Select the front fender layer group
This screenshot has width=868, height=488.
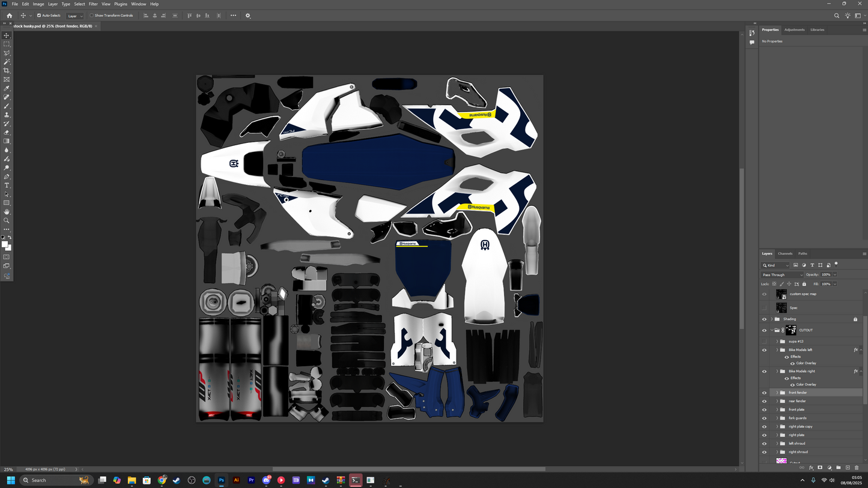pyautogui.click(x=805, y=392)
